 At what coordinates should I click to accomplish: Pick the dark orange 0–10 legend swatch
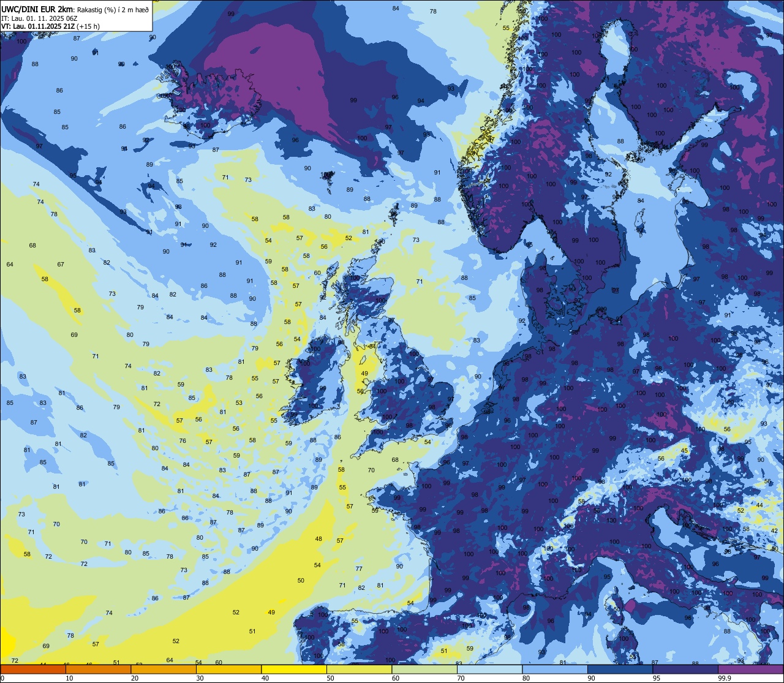[x=33, y=669]
